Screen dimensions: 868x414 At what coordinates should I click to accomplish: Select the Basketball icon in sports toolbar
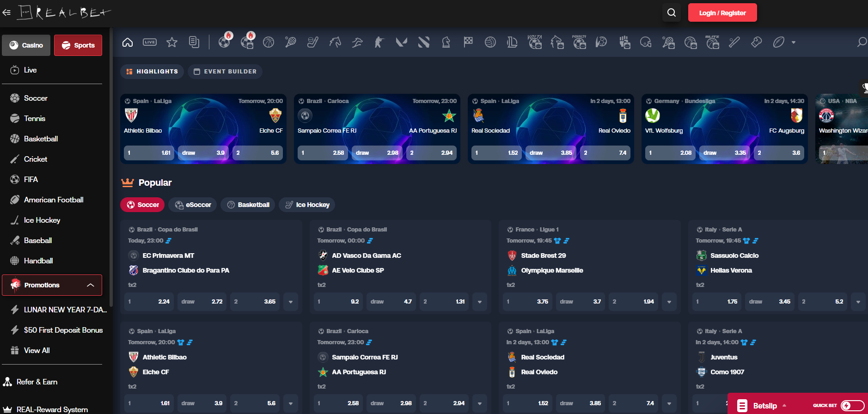pos(269,43)
